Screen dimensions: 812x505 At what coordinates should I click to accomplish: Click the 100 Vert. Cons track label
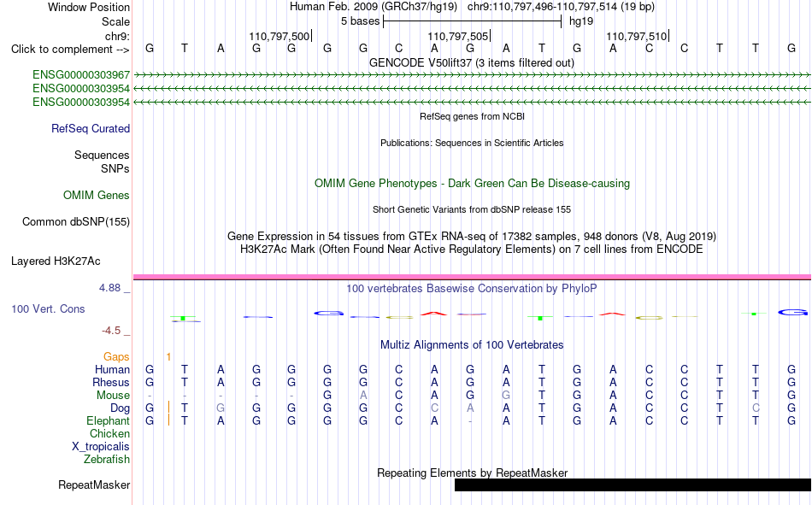click(48, 309)
